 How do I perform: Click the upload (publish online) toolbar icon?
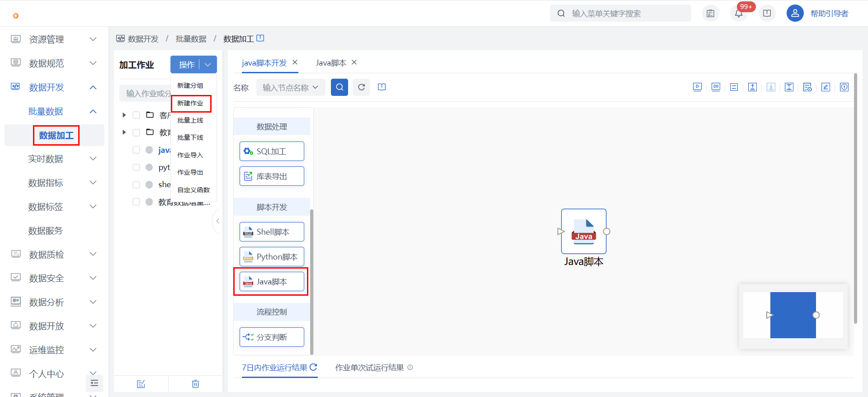(752, 87)
